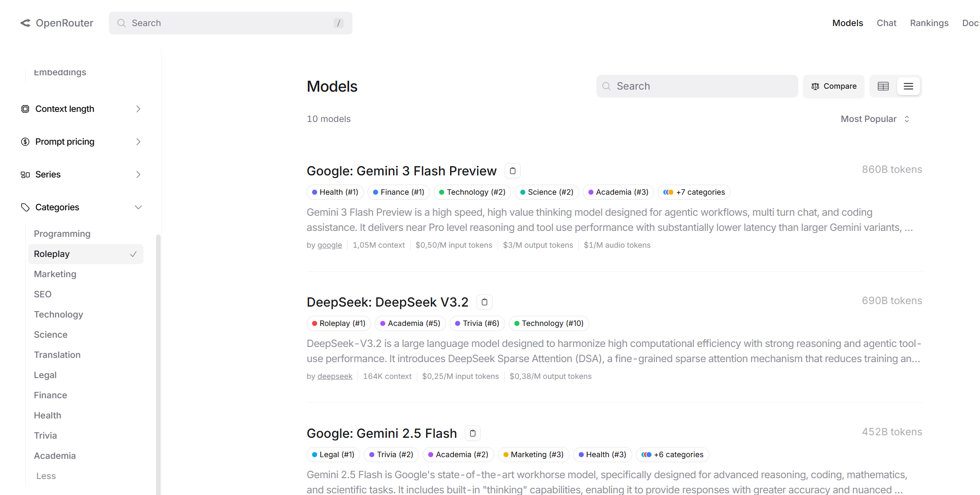The width and height of the screenshot is (980, 495).
Task: Select the Academia category in sidebar
Action: pyautogui.click(x=55, y=456)
